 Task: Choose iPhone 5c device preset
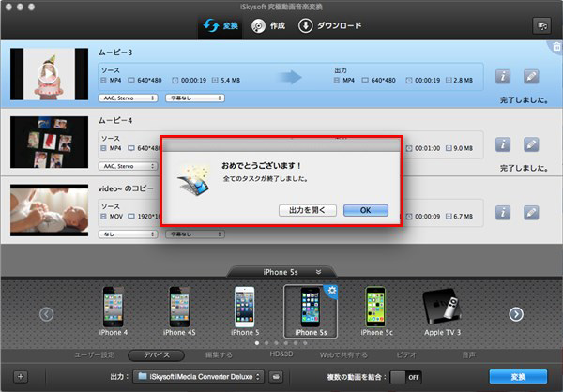[376, 310]
